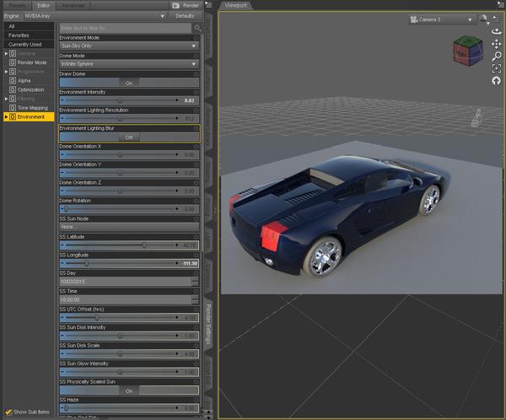Select the Viewport tab

tap(235, 5)
